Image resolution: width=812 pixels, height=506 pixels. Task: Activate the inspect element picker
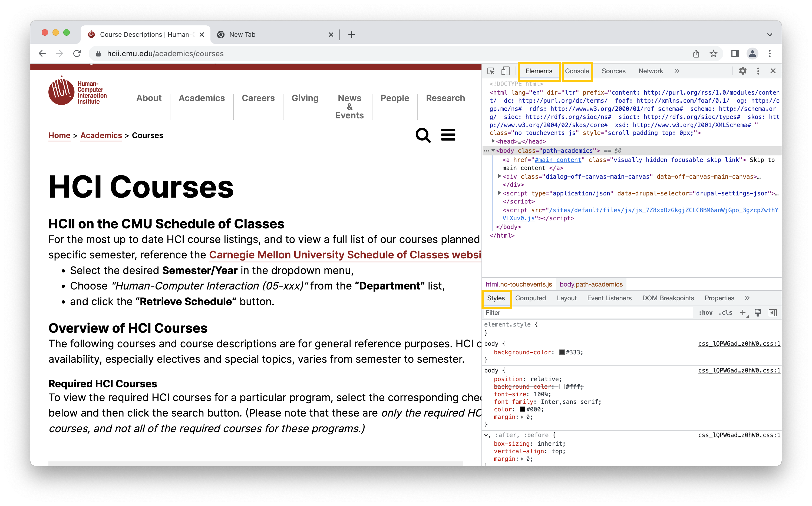point(491,71)
